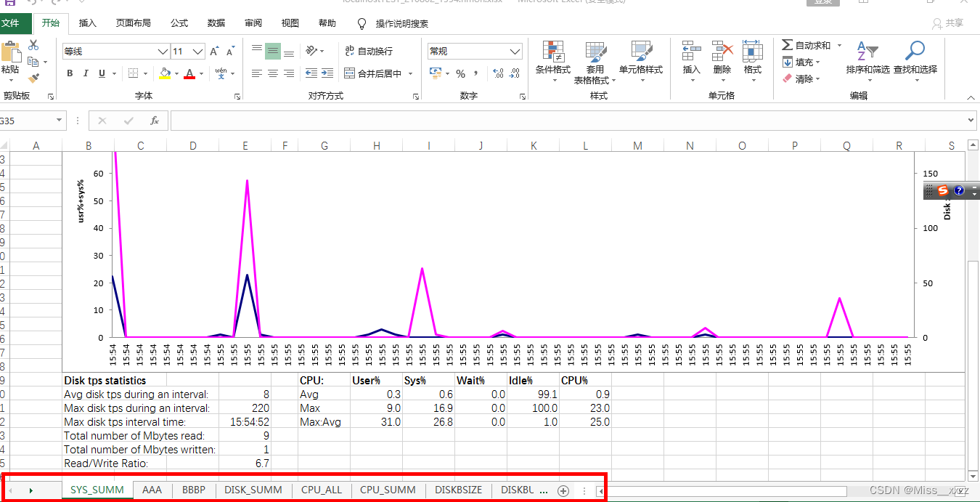The image size is (980, 502).
Task: Toggle underline formatting
Action: tap(102, 73)
